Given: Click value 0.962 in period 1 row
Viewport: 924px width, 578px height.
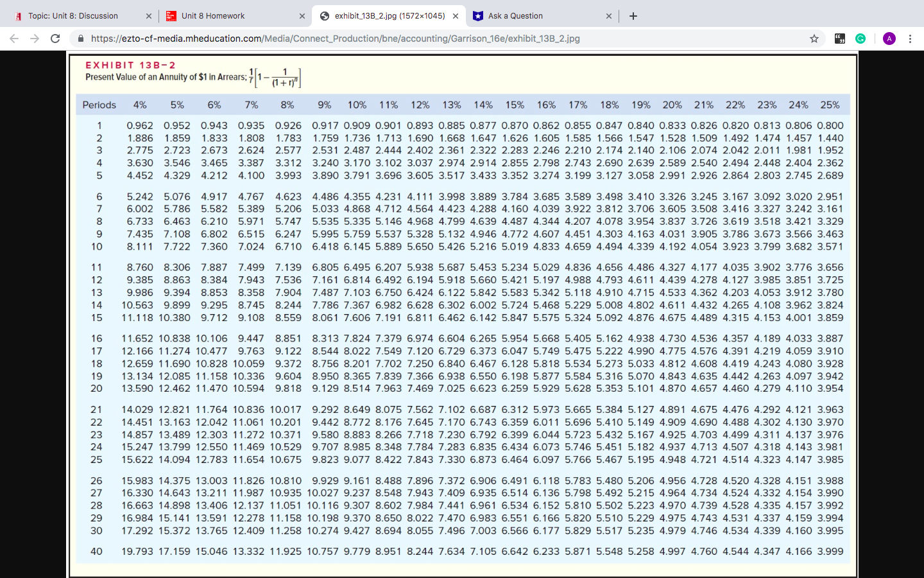Looking at the screenshot, I should coord(140,125).
